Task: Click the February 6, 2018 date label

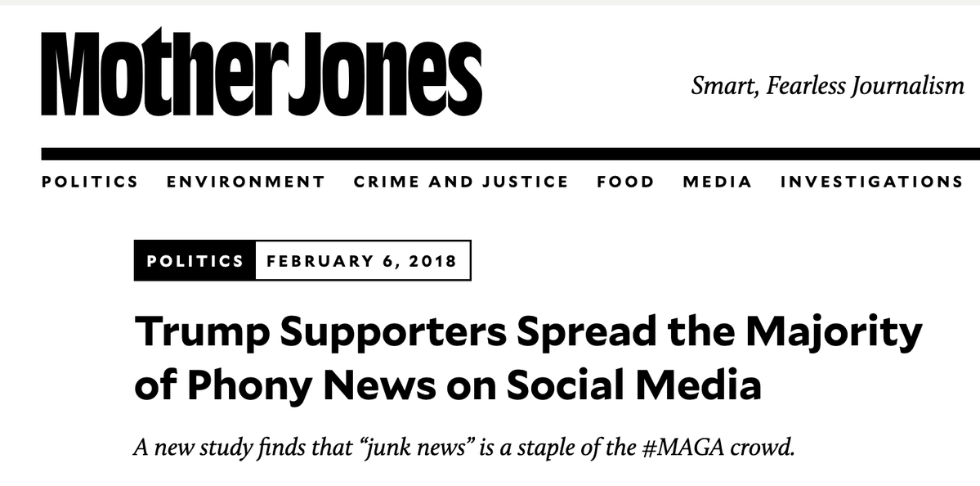Action: point(362,261)
